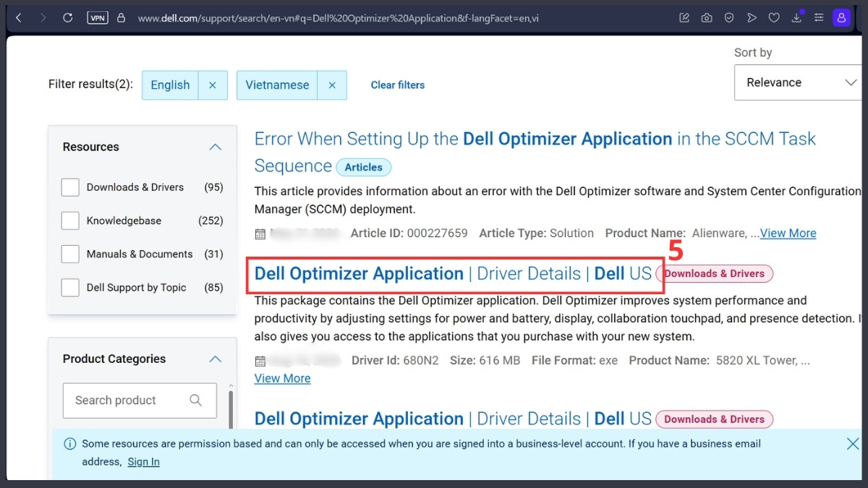Open the ad blocker shield icon
868x488 pixels.
729,18
